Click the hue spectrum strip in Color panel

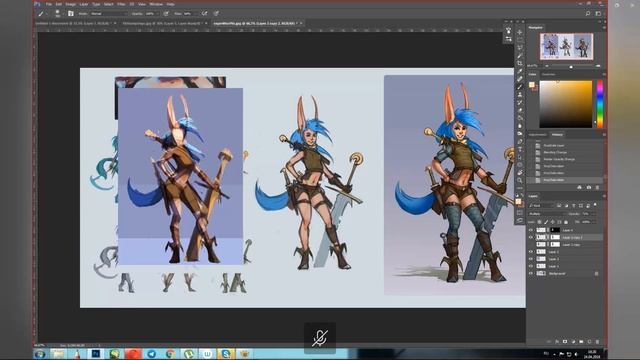pyautogui.click(x=600, y=104)
